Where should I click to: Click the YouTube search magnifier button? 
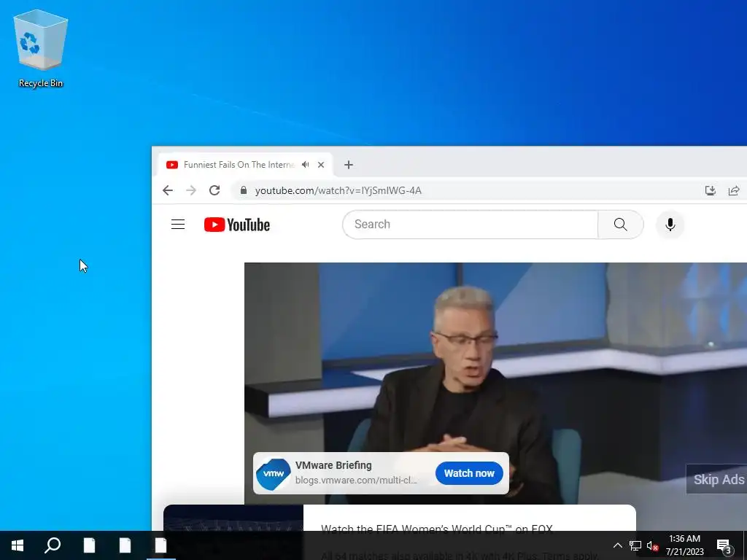(x=620, y=225)
